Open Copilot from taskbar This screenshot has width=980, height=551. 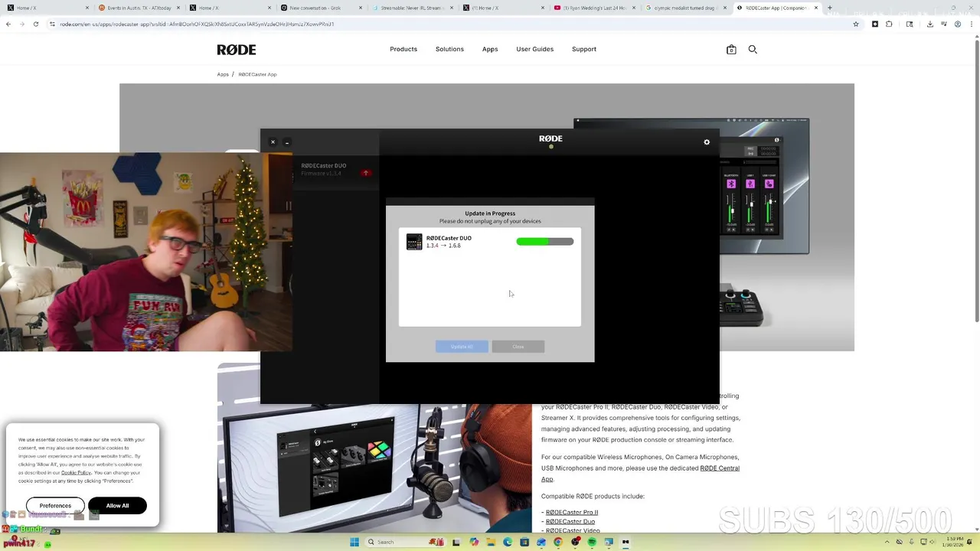pyautogui.click(x=474, y=542)
